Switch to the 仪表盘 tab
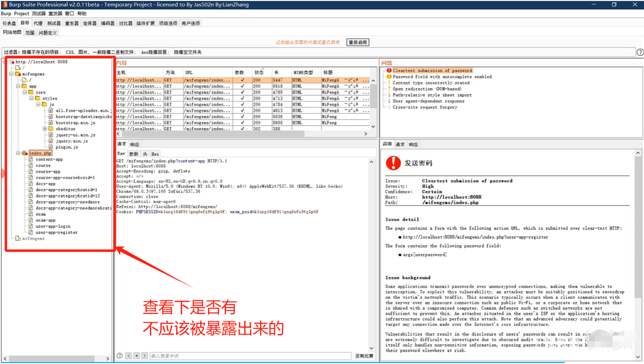The height and width of the screenshot is (364, 644). tap(9, 23)
